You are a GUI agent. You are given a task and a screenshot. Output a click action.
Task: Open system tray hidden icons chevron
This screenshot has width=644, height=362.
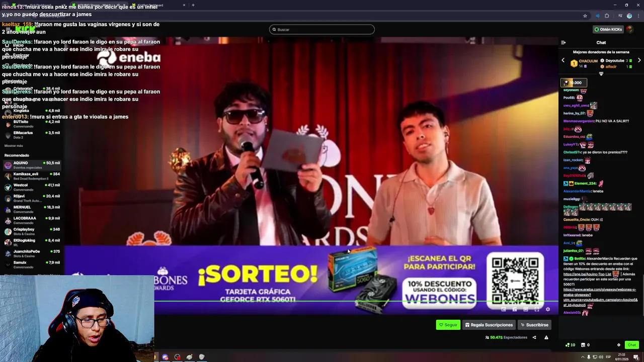(x=583, y=357)
